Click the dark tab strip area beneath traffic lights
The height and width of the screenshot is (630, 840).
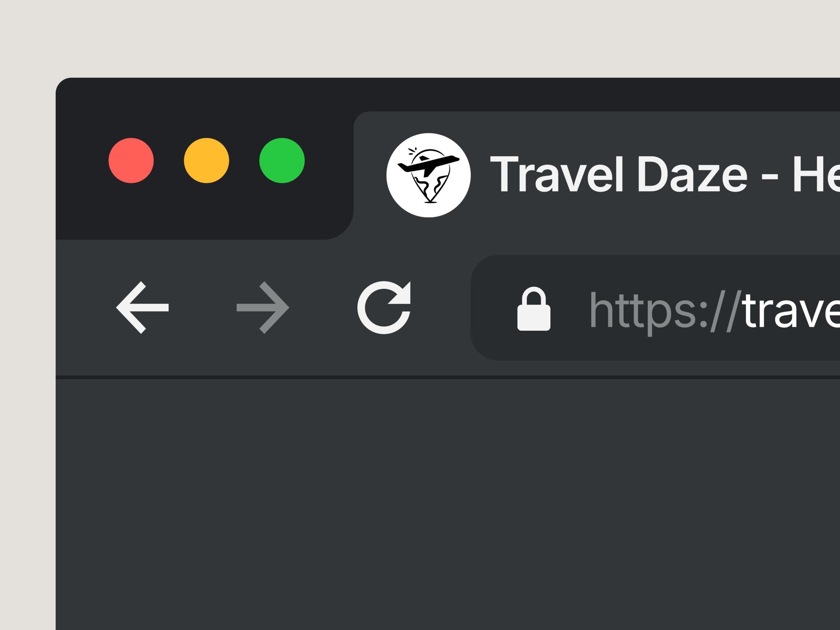pos(205,213)
